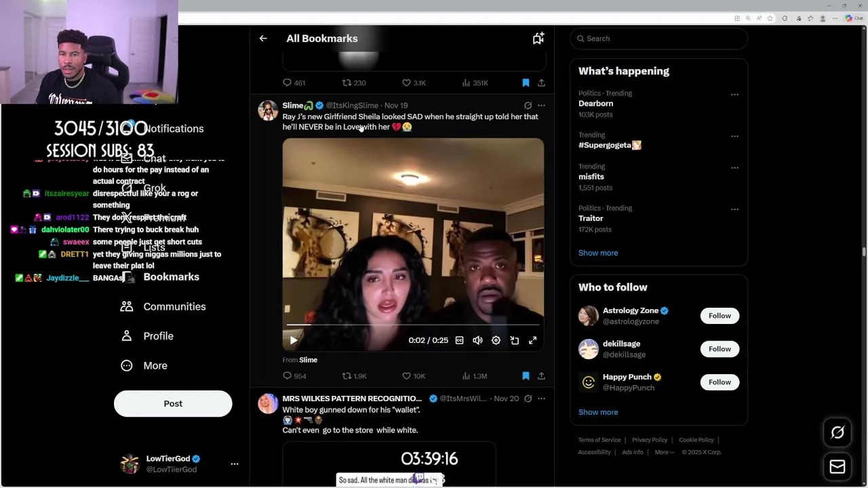The width and height of the screenshot is (868, 488).
Task: Show more in Who to follow
Action: pos(598,412)
